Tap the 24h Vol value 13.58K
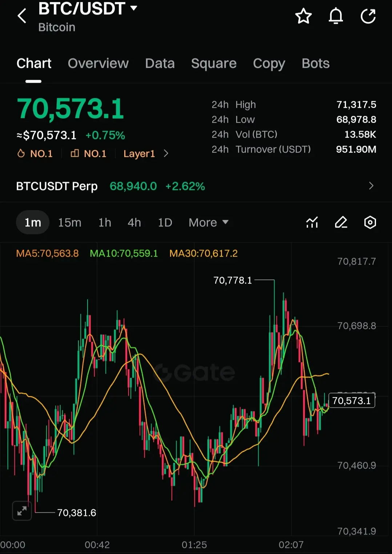This screenshot has height=554, width=392. coord(360,135)
